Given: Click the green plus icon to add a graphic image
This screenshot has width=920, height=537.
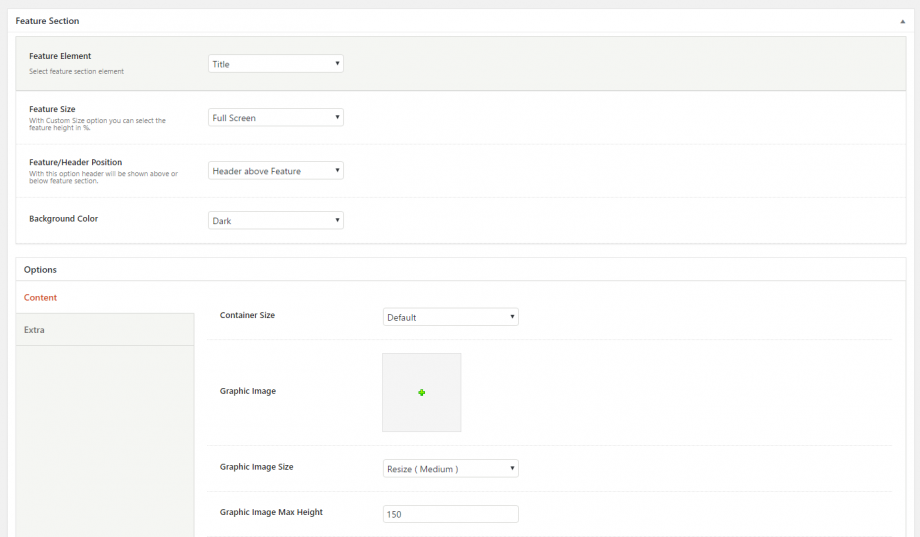Looking at the screenshot, I should coord(421,393).
